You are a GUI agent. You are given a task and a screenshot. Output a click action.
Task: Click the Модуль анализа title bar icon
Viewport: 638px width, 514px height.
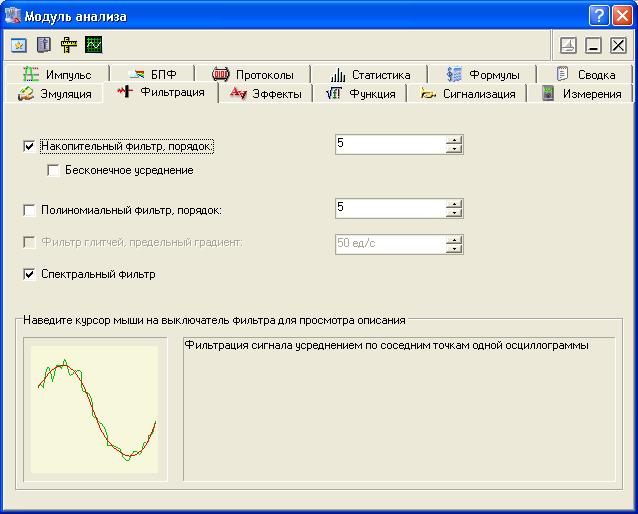13,16
